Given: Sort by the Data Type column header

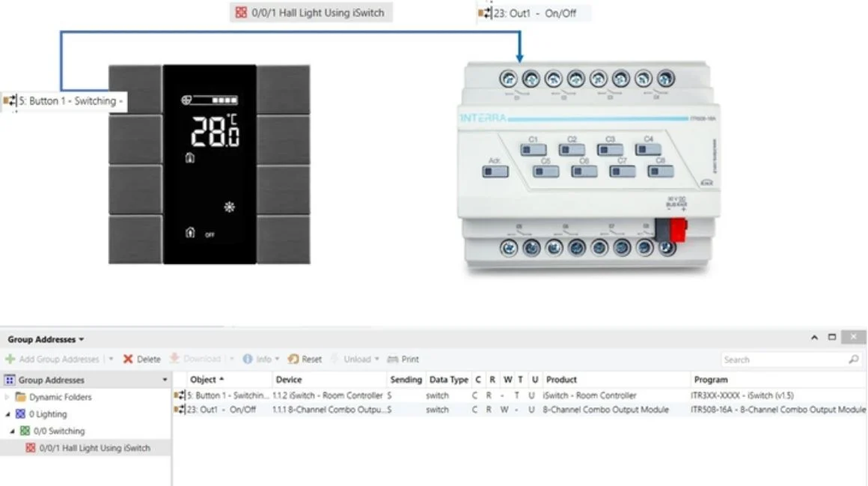Looking at the screenshot, I should coord(448,380).
